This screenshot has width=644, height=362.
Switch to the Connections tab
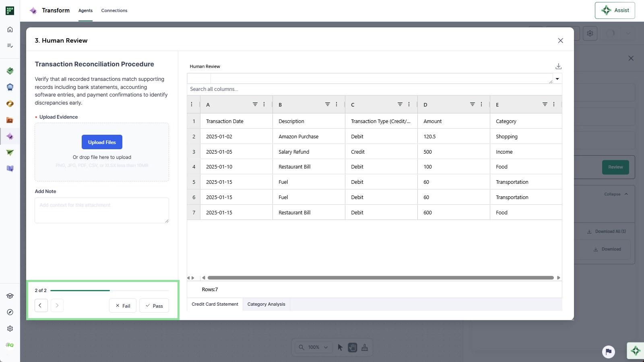pyautogui.click(x=114, y=10)
